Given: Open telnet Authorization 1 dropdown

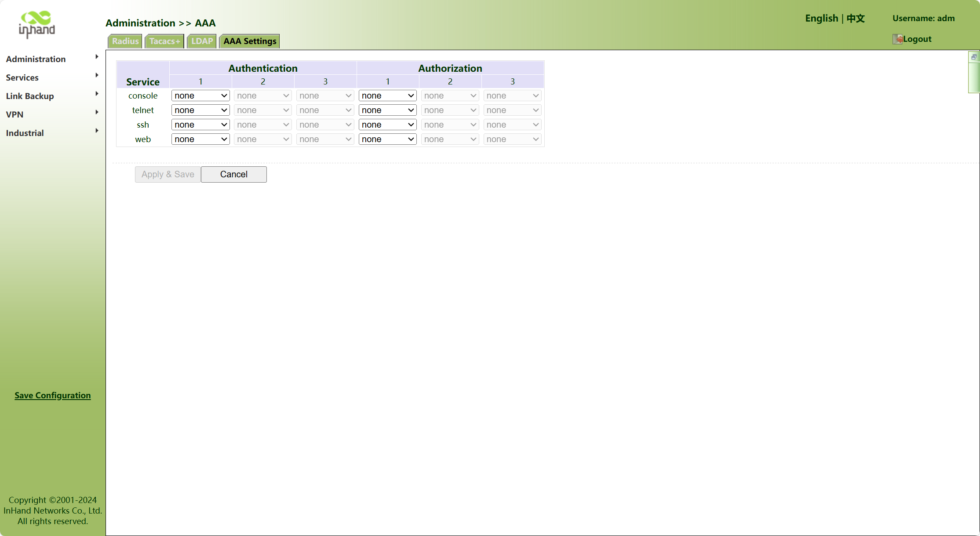Looking at the screenshot, I should 387,110.
